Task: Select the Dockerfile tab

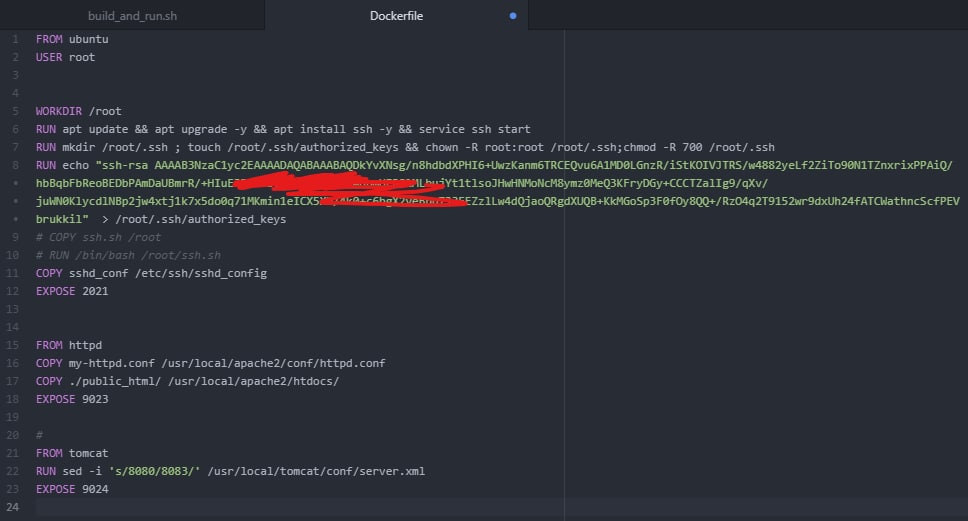Action: coord(396,15)
